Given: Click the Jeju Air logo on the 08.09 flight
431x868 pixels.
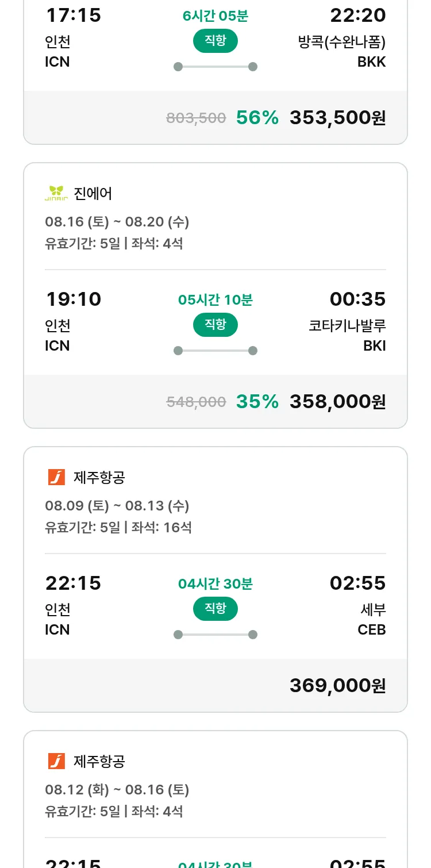Looking at the screenshot, I should click(x=56, y=477).
